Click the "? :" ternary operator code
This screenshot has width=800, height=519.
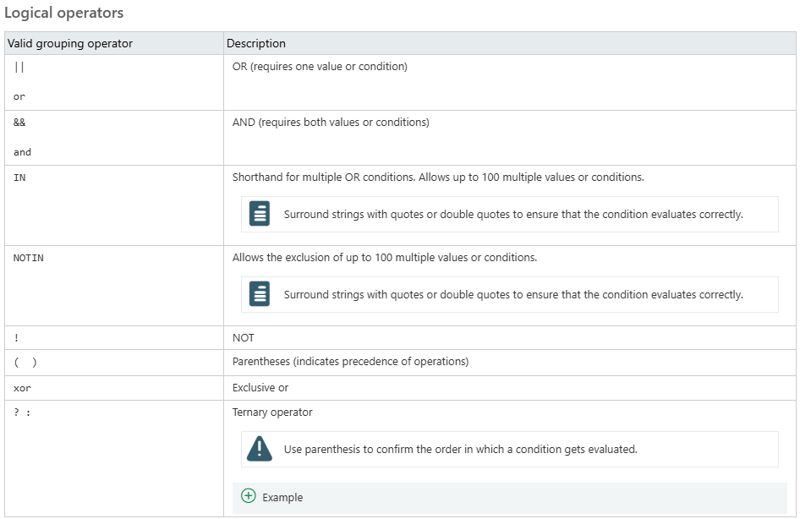pyautogui.click(x=22, y=412)
